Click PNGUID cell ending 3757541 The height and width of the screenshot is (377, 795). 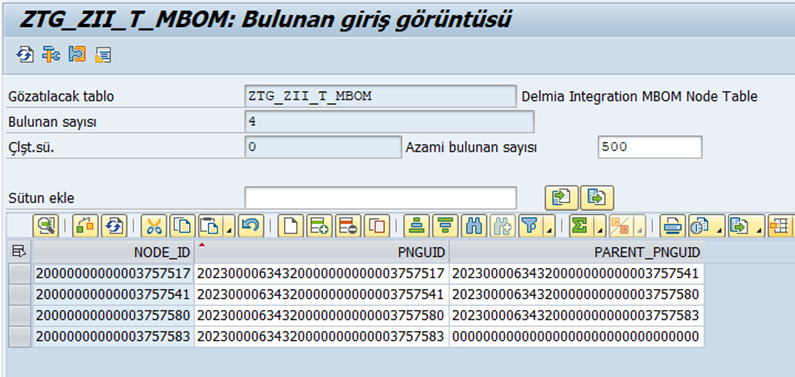point(321,294)
